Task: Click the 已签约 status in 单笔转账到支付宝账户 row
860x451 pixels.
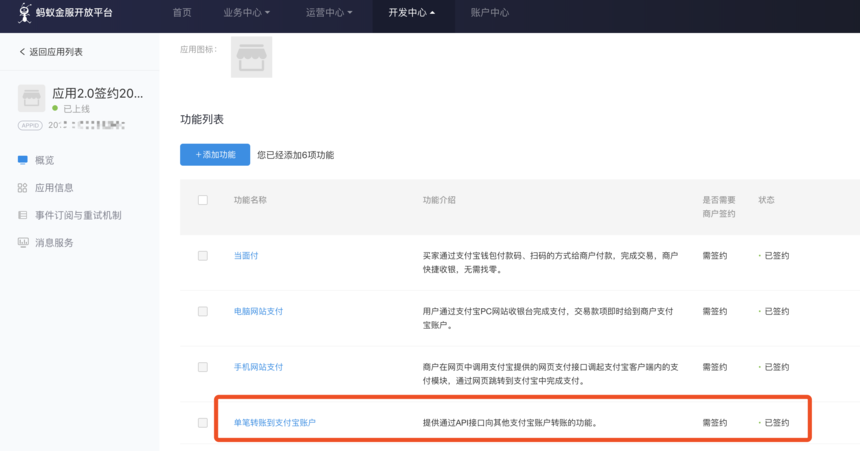Action: pos(777,422)
